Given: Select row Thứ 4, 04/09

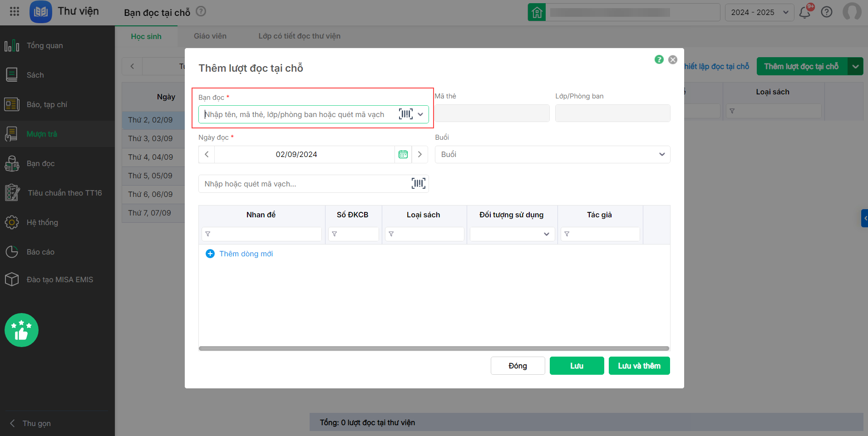Looking at the screenshot, I should 153,157.
